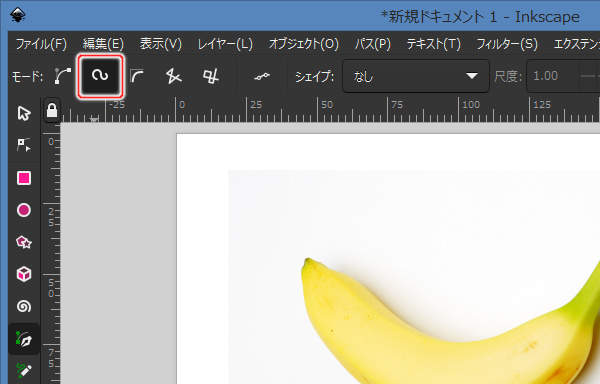The width and height of the screenshot is (600, 384).
Task: Click the 尺度 value field showing 1.00
Action: click(563, 76)
